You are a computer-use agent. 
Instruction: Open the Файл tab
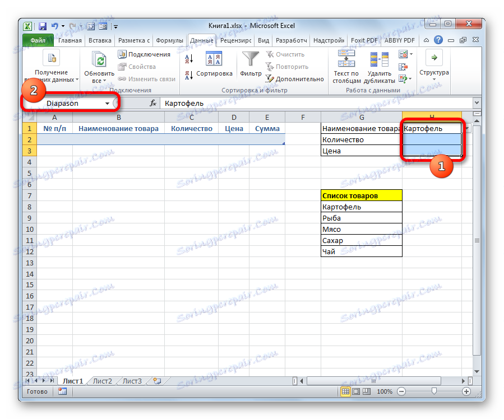(x=38, y=40)
